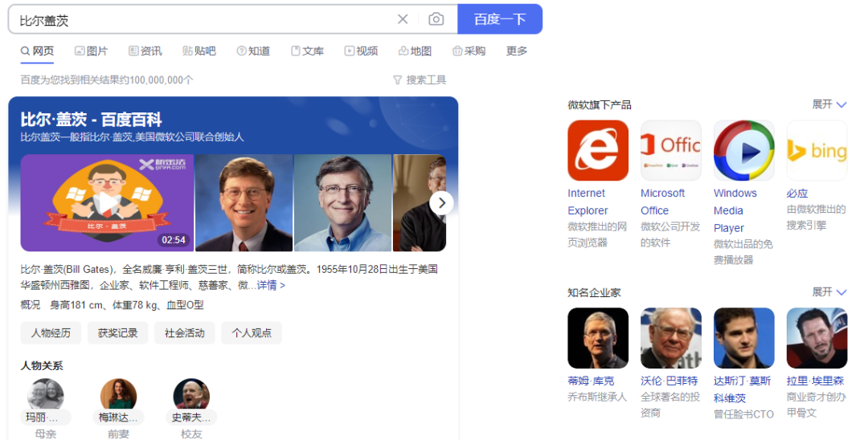Open 搜索工具 filter options
The height and width of the screenshot is (440, 868).
click(x=419, y=79)
